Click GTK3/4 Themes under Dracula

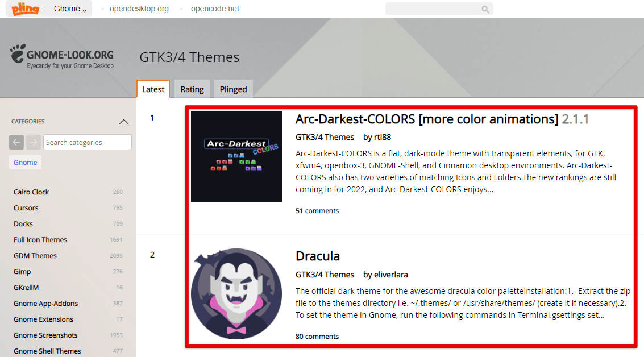click(325, 275)
